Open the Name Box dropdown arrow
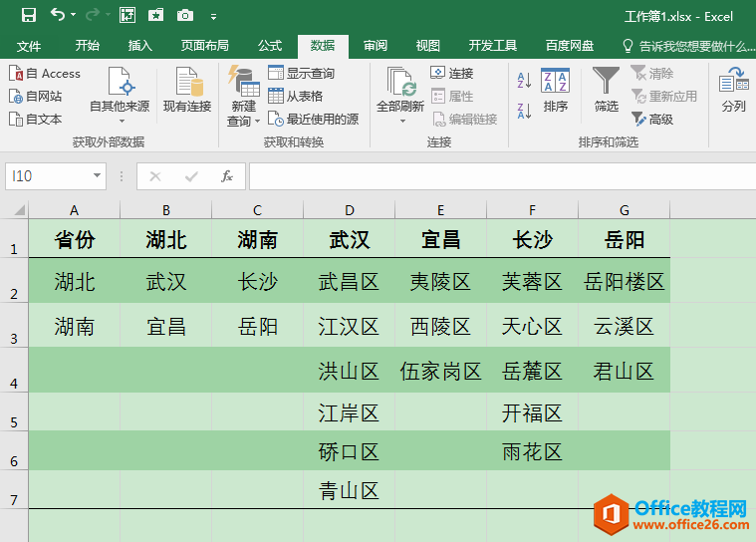This screenshot has width=756, height=542. point(97,175)
